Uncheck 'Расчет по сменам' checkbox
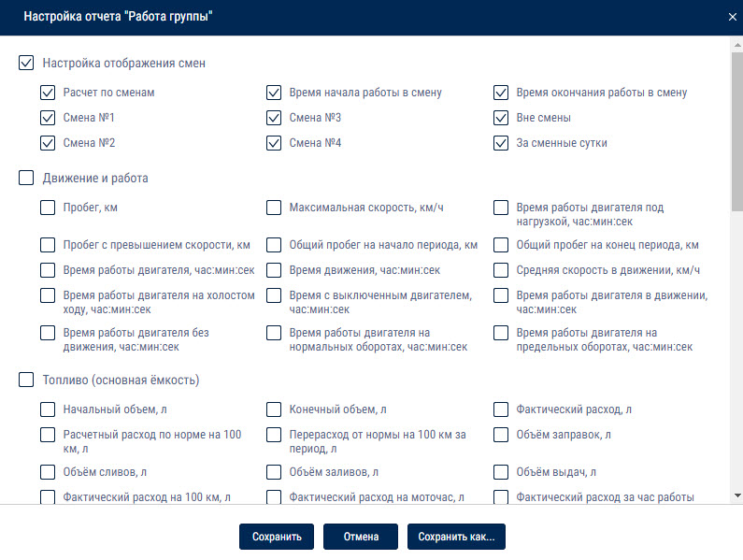 [48, 93]
